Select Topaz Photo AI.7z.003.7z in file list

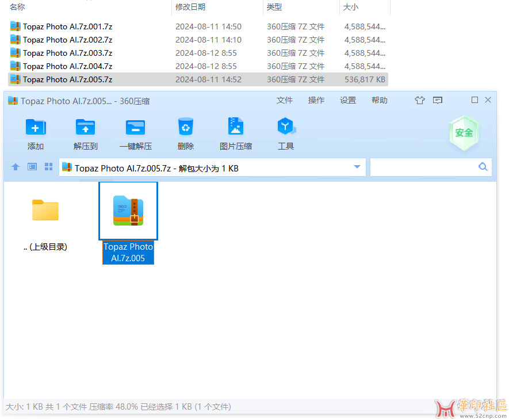point(67,53)
